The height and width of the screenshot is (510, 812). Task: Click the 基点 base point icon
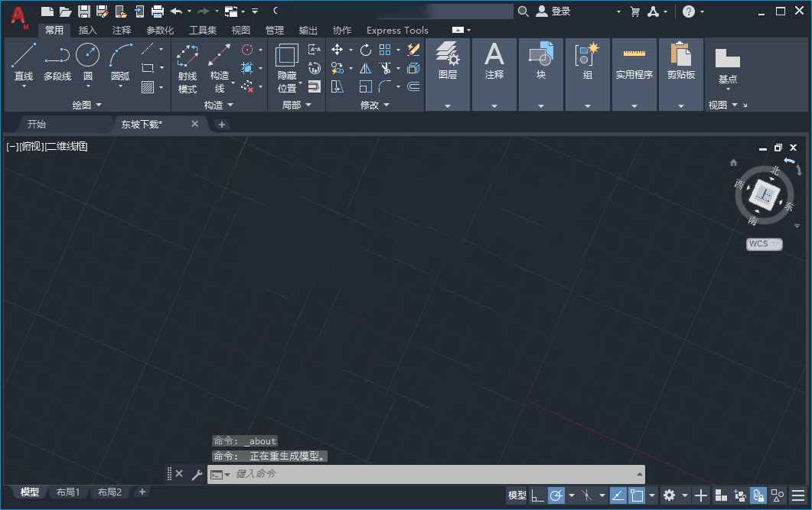(x=728, y=65)
